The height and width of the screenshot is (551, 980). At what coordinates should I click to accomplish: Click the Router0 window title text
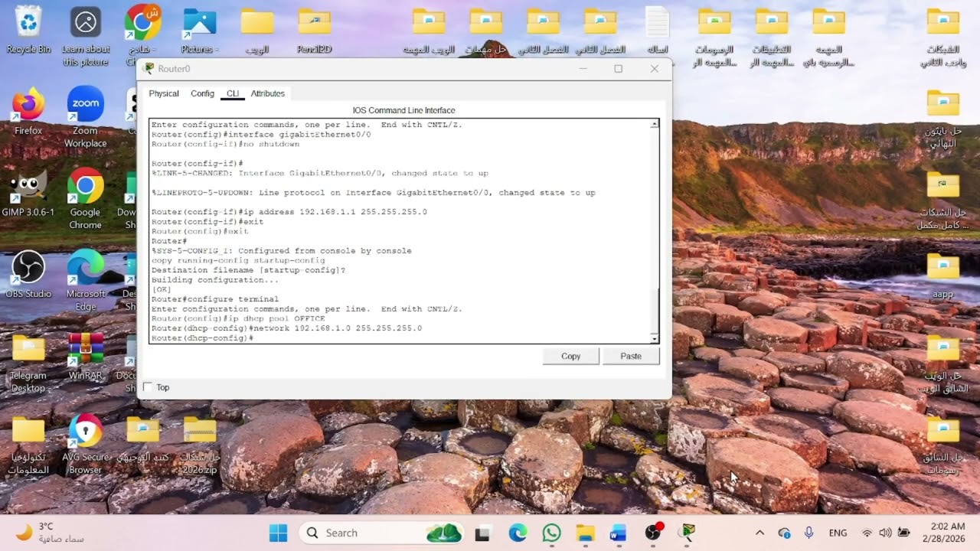(174, 69)
